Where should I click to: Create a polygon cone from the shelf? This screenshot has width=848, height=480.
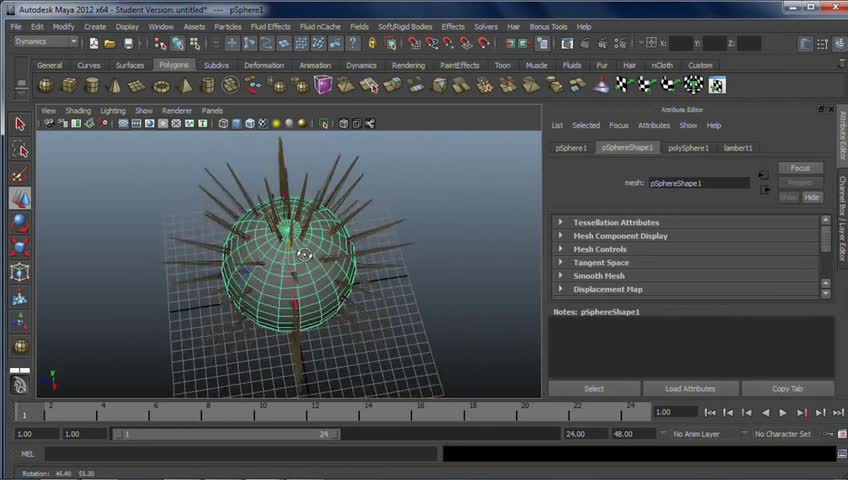115,86
